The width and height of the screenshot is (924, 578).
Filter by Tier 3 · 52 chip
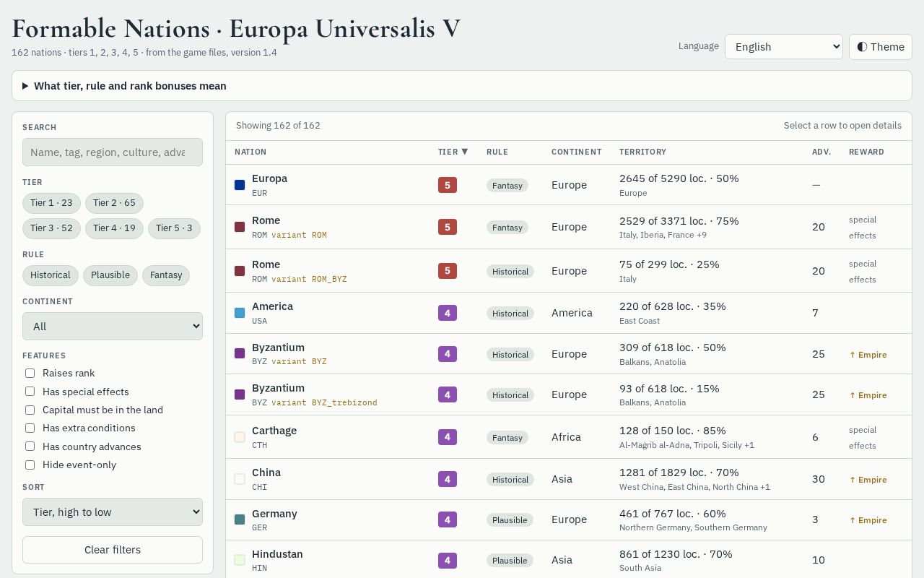(x=51, y=228)
